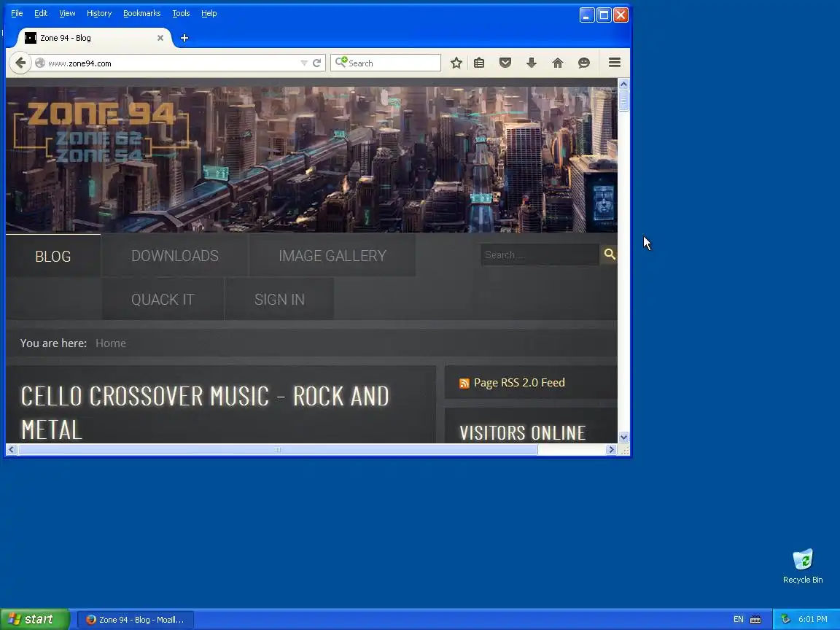Click the vertical scrollbar up arrow
Screen dimensions: 840x630
point(623,84)
